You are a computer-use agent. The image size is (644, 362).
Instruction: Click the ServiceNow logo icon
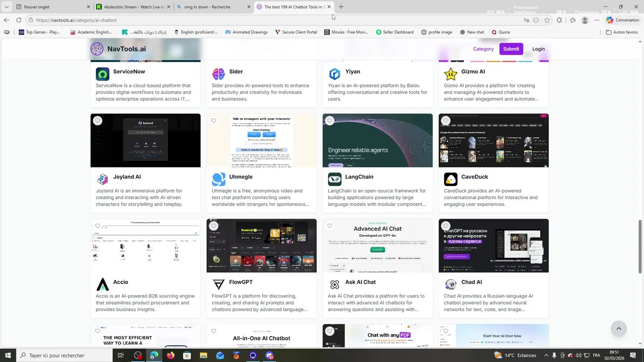[103, 74]
